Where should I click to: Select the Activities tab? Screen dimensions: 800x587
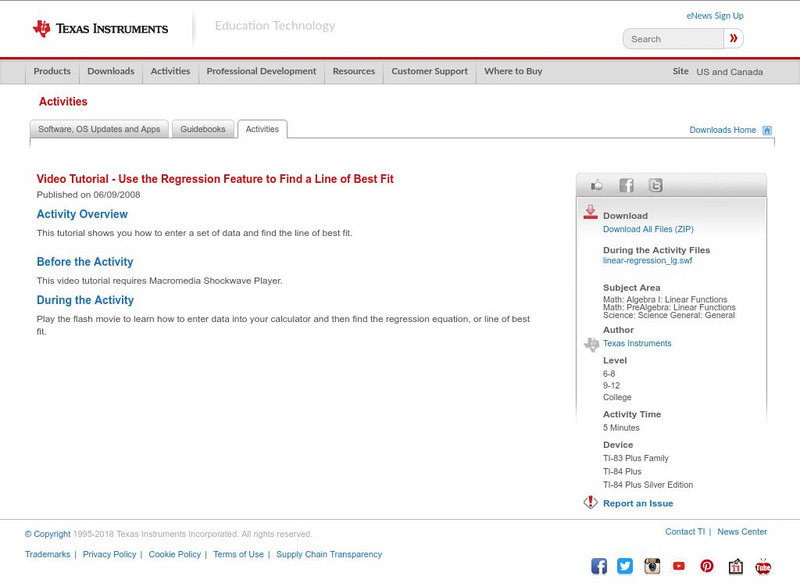click(262, 129)
